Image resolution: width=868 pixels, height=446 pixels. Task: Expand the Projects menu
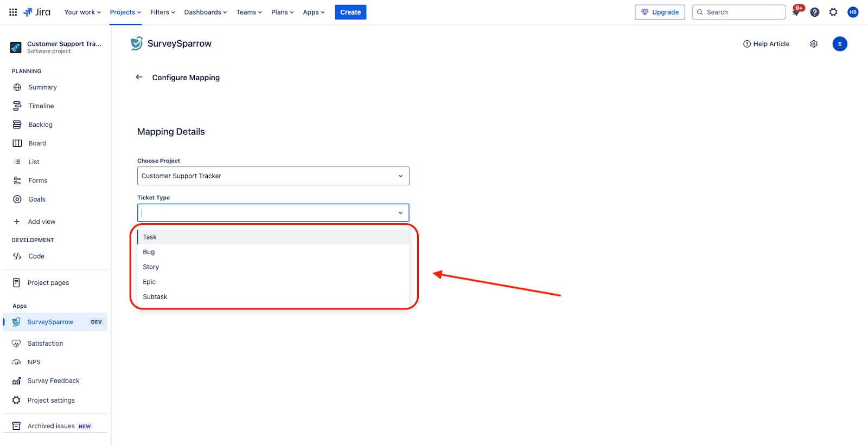pos(125,12)
